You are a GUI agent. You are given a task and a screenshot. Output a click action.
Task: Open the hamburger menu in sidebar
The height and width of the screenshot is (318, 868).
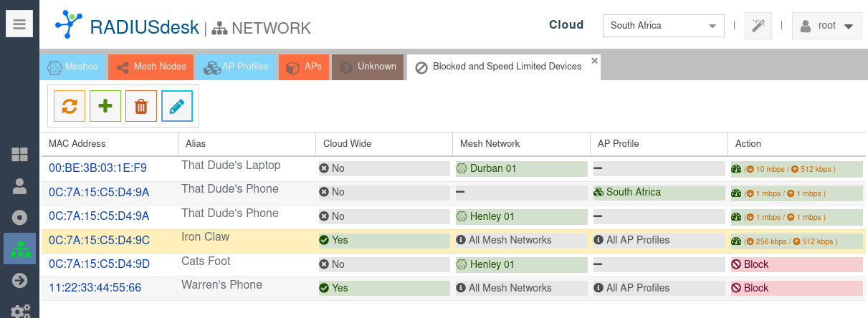[19, 25]
